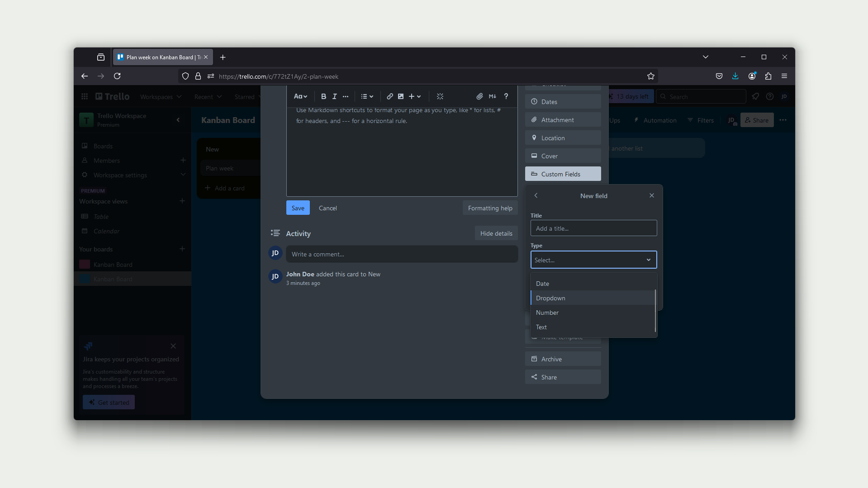Open Firefox application menu

[x=784, y=76]
